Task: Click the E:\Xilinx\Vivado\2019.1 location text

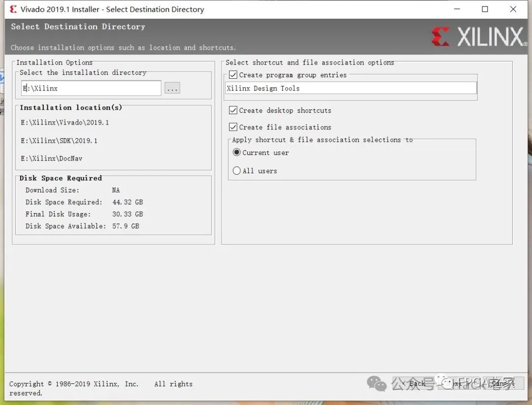Action: (x=65, y=123)
